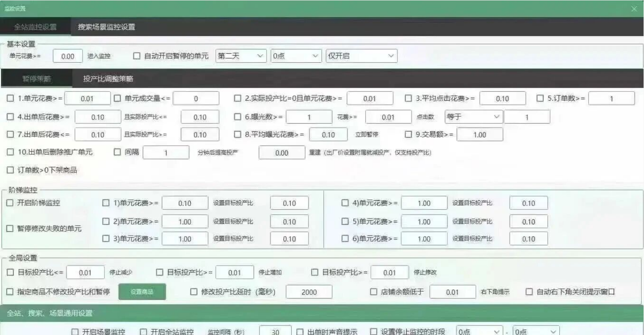644x335 pixels.
Task: Open the 仅开启 dropdown
Action: point(361,56)
